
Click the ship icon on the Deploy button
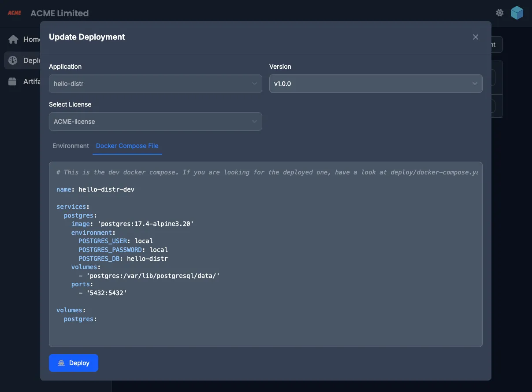(61, 363)
